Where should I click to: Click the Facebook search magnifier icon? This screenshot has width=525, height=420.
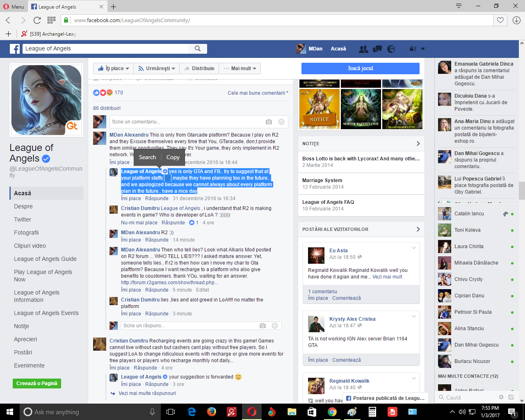(198, 48)
